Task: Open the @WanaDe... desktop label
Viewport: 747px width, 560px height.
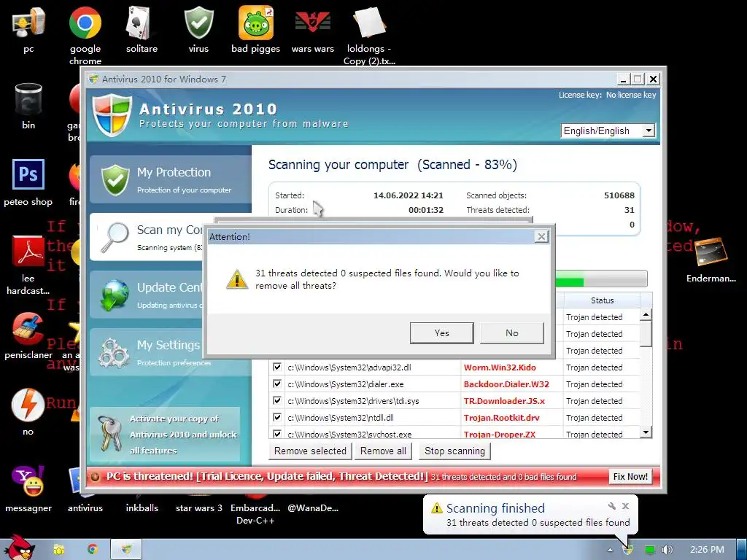Action: pyautogui.click(x=312, y=507)
